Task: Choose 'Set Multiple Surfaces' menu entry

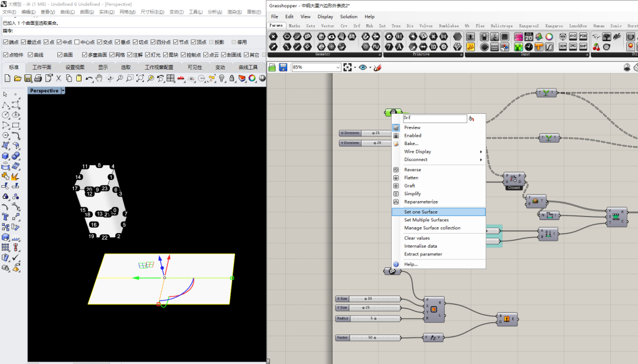Action: [x=438, y=220]
